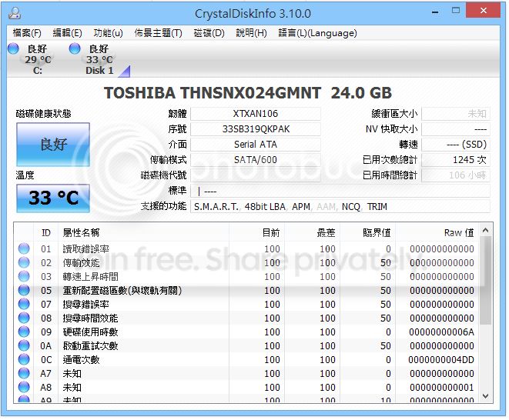Click the power-on count field 1245 次
This screenshot has height=420, width=509.
pyautogui.click(x=455, y=159)
